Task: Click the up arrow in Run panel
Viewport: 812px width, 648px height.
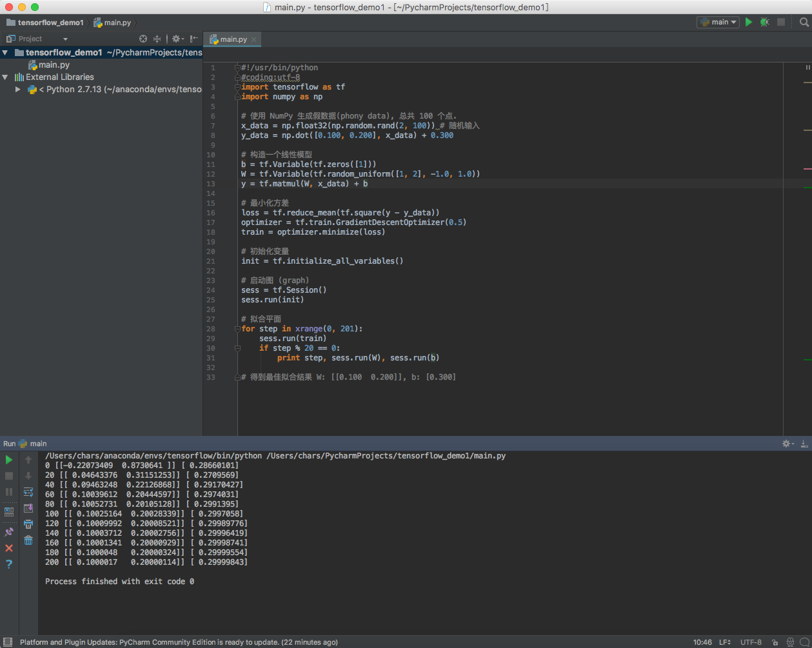Action: (28, 460)
